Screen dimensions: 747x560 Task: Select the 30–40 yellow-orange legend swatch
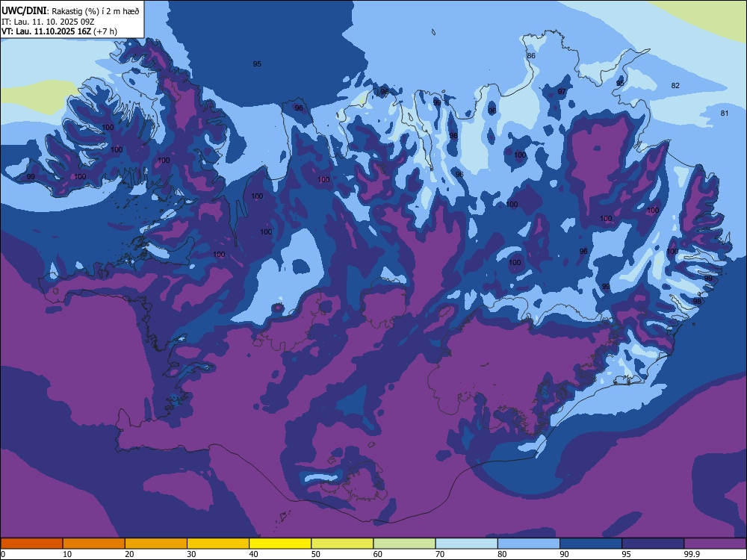point(218,544)
